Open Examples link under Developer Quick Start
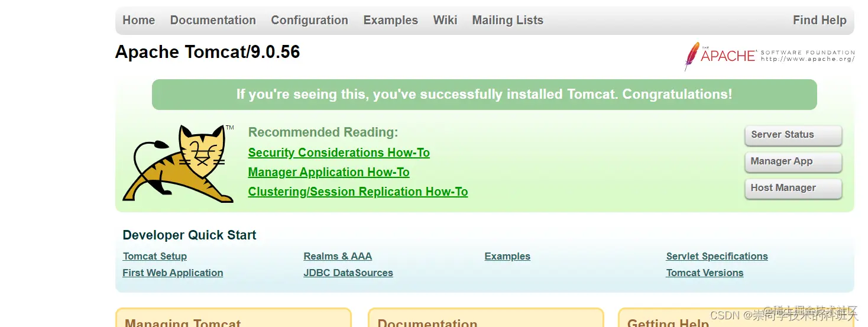868x327 pixels. pyautogui.click(x=507, y=256)
